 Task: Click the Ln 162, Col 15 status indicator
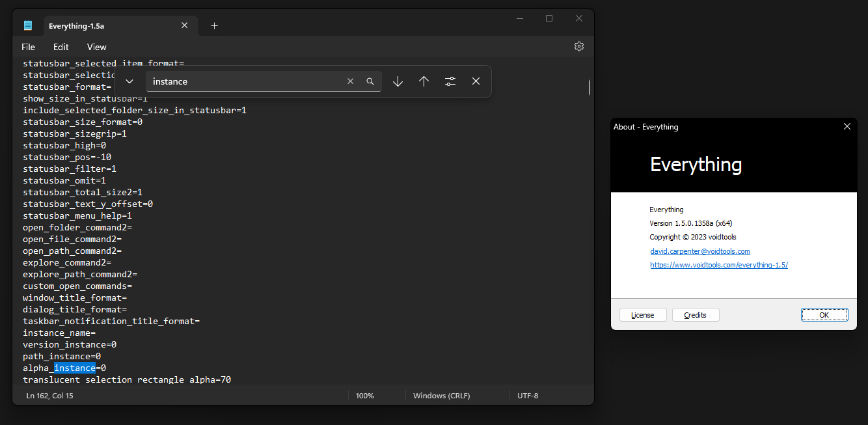coord(50,396)
